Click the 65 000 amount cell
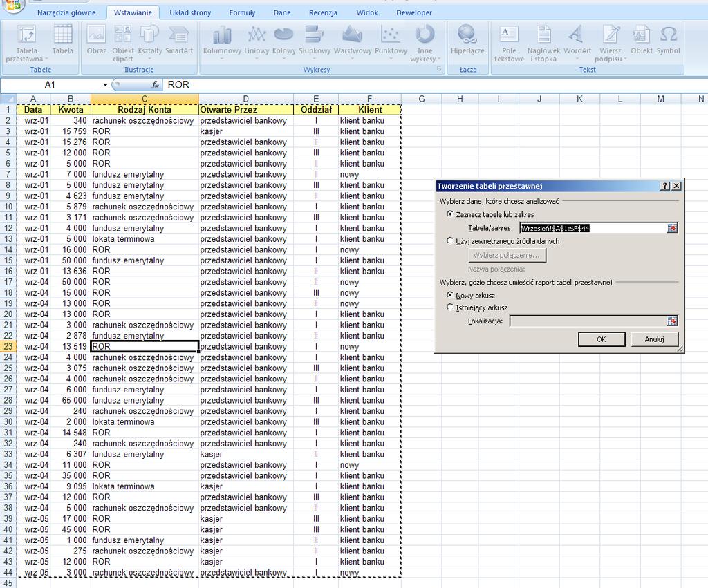This screenshot has height=588, width=708. (x=71, y=400)
